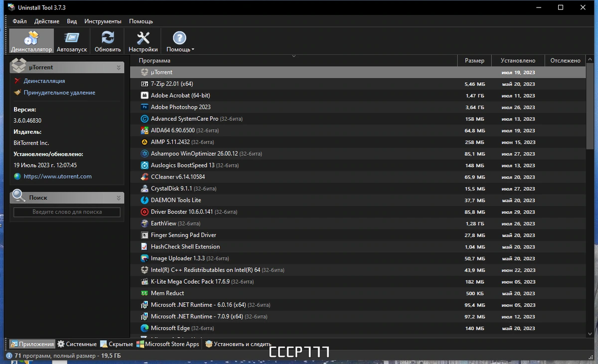
Task: Click the Image Uploader icon
Action: click(145, 258)
